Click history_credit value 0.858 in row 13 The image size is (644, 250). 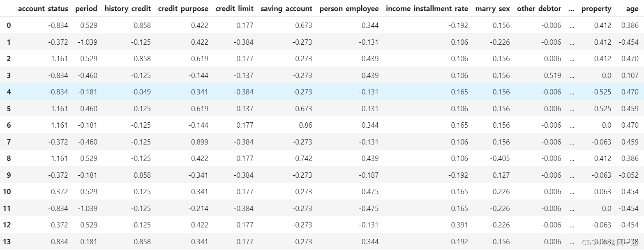pyautogui.click(x=143, y=242)
